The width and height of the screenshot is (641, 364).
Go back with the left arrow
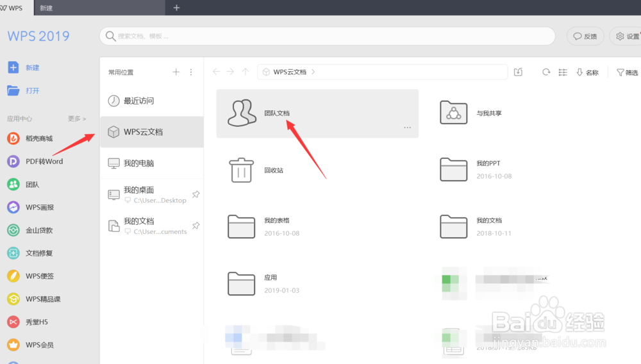tap(216, 72)
